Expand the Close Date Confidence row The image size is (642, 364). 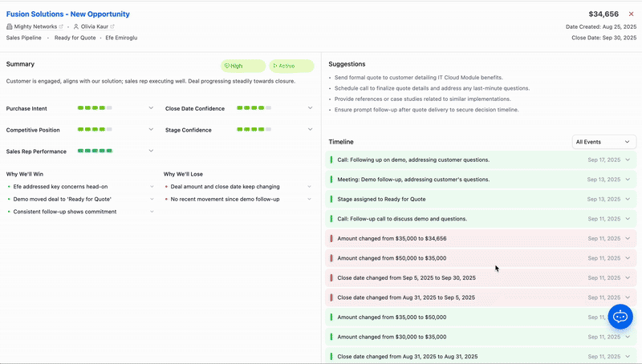pos(310,107)
